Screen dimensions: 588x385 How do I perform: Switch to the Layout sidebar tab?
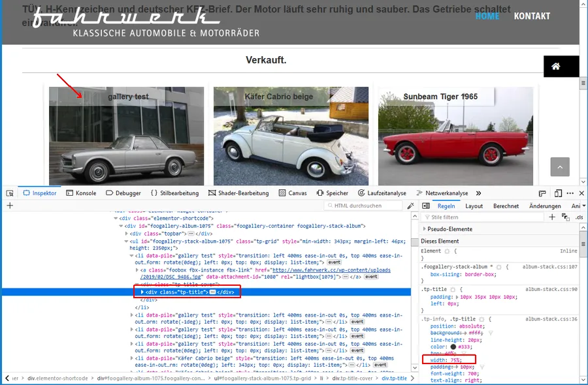pos(474,206)
